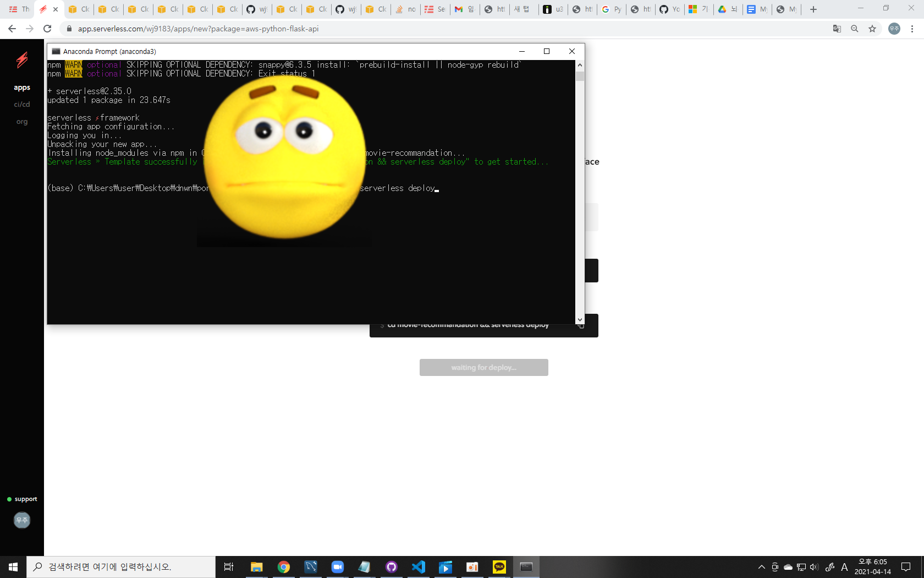Click the waiting for deploy button

(484, 368)
